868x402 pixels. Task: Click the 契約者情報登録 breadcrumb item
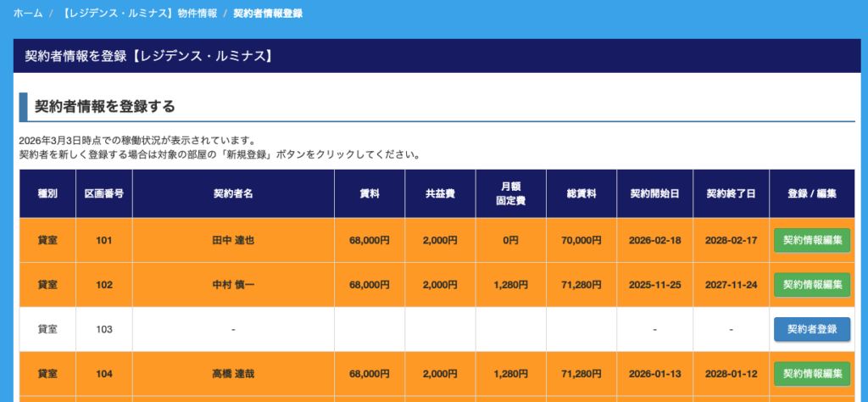pyautogui.click(x=267, y=14)
